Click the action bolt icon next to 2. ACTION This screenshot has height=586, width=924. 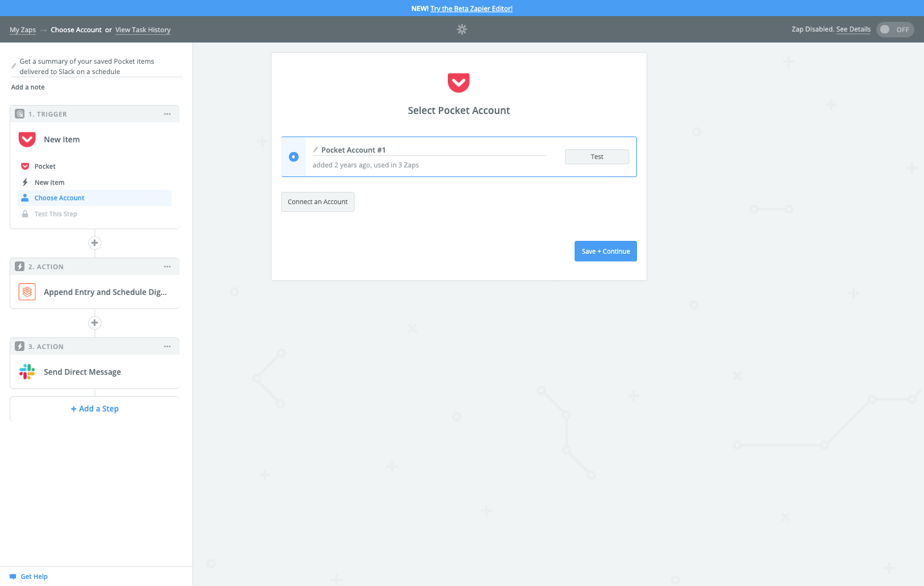[x=20, y=267]
